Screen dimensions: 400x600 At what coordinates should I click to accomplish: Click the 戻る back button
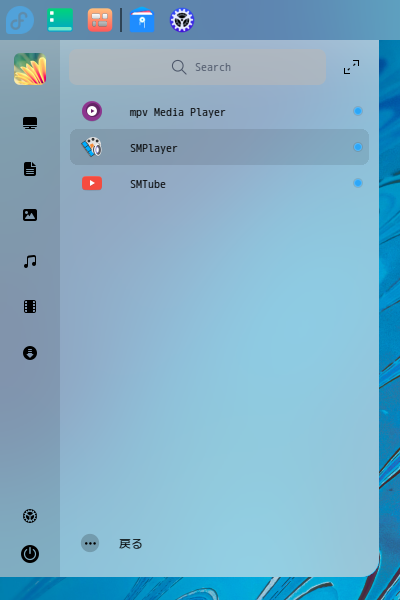pos(131,544)
